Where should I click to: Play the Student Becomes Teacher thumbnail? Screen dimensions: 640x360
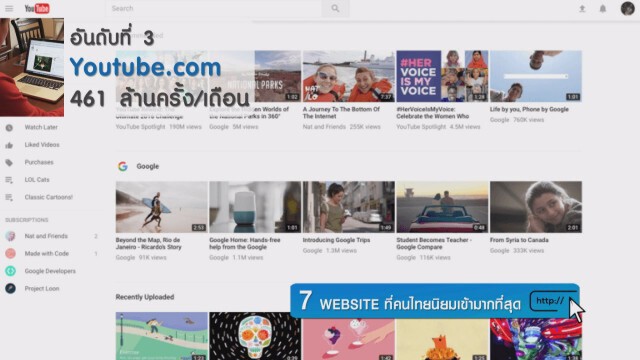tap(442, 207)
